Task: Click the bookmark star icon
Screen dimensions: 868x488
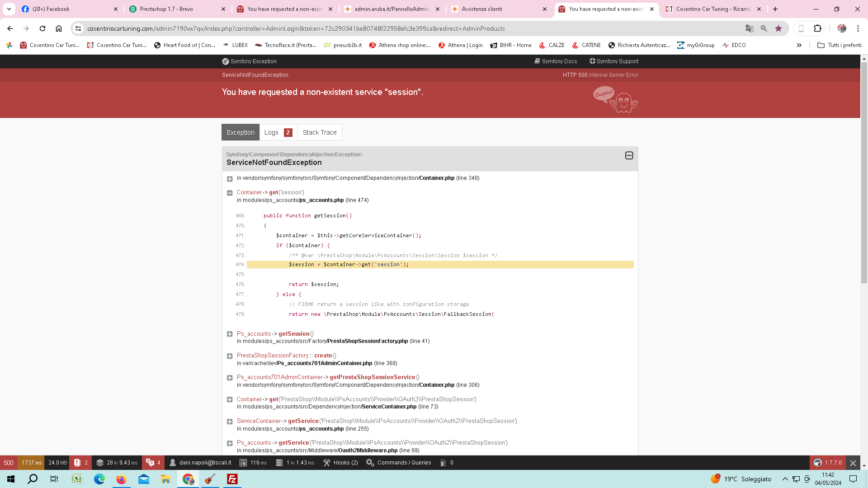Action: [778, 28]
